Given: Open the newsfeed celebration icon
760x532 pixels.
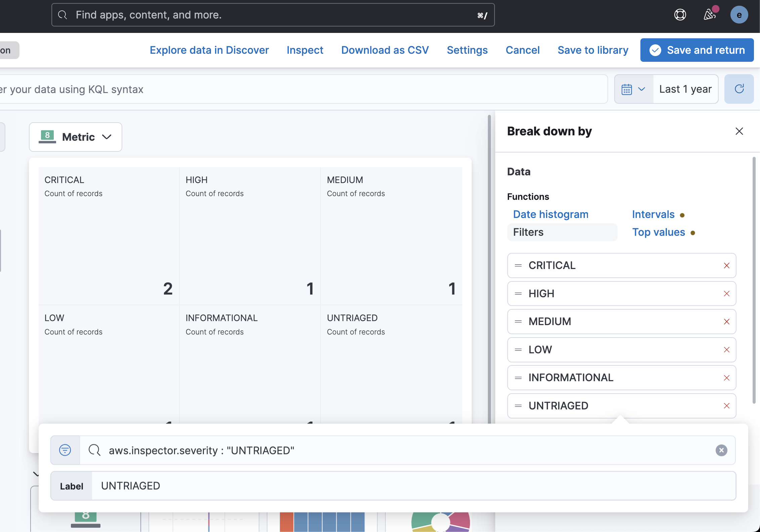Looking at the screenshot, I should click(710, 15).
